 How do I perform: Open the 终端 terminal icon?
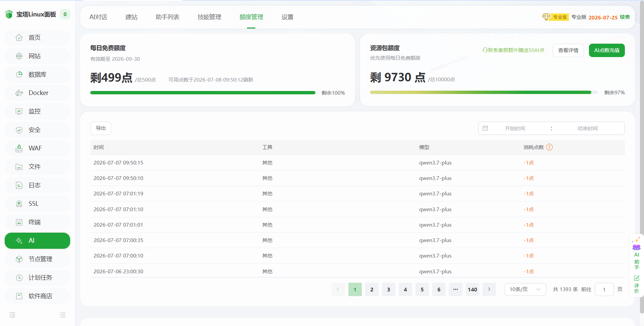click(19, 222)
